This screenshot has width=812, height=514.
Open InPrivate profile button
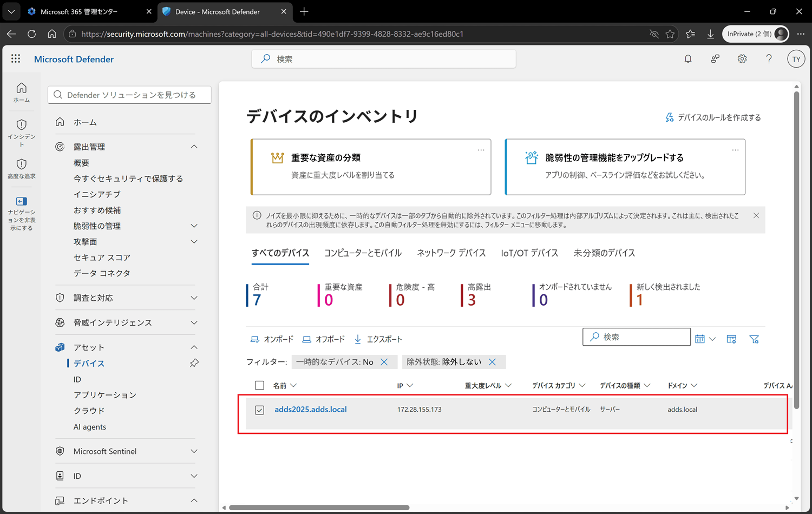pos(755,34)
